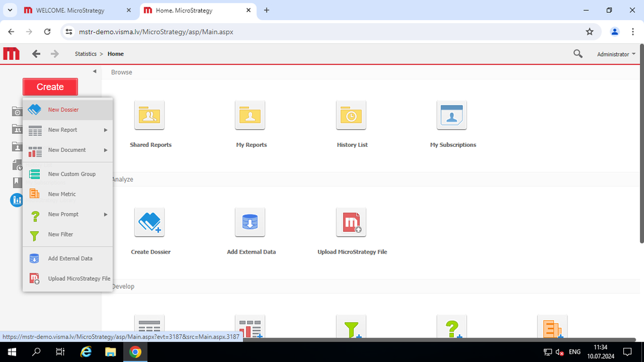This screenshot has width=644, height=362.
Task: Click the New Document icon in menu
Action: 35,151
